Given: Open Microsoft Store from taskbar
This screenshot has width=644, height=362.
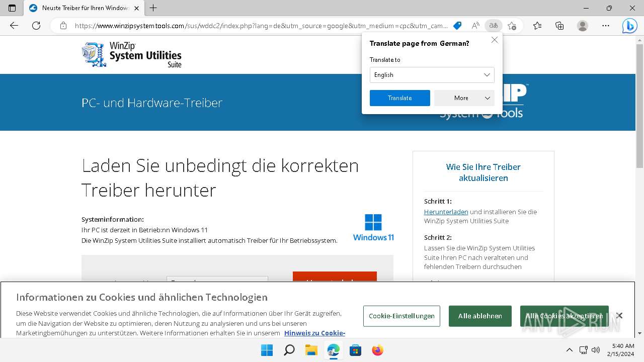Looking at the screenshot, I should (355, 350).
